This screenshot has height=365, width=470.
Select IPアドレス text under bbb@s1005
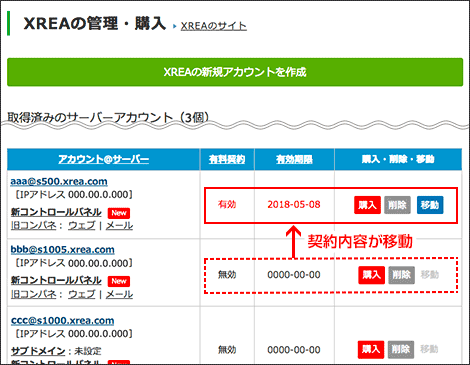74,263
